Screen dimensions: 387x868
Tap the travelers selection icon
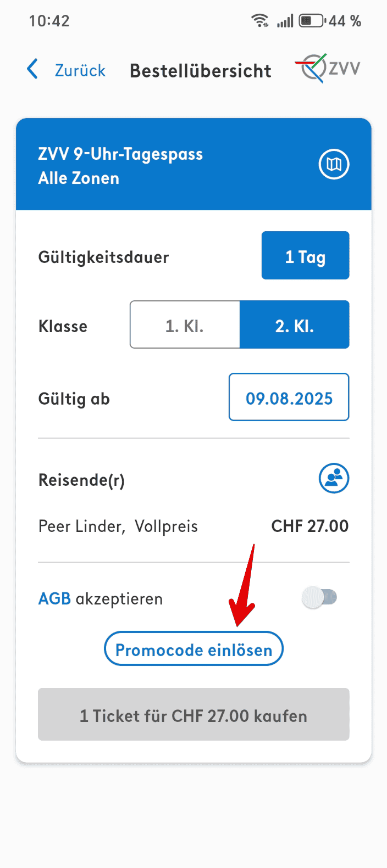pos(334,478)
